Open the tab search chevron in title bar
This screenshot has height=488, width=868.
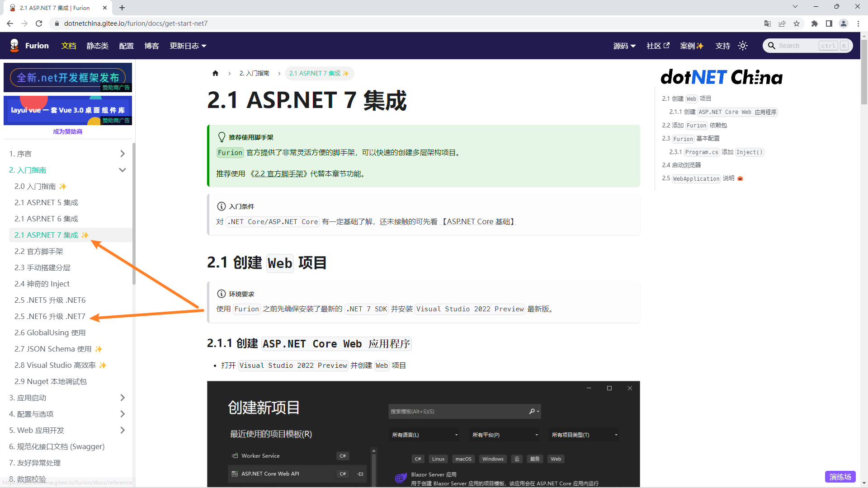tap(795, 6)
